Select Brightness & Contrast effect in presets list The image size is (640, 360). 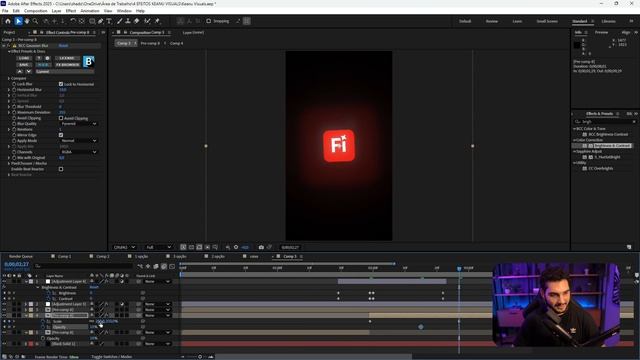(x=612, y=146)
